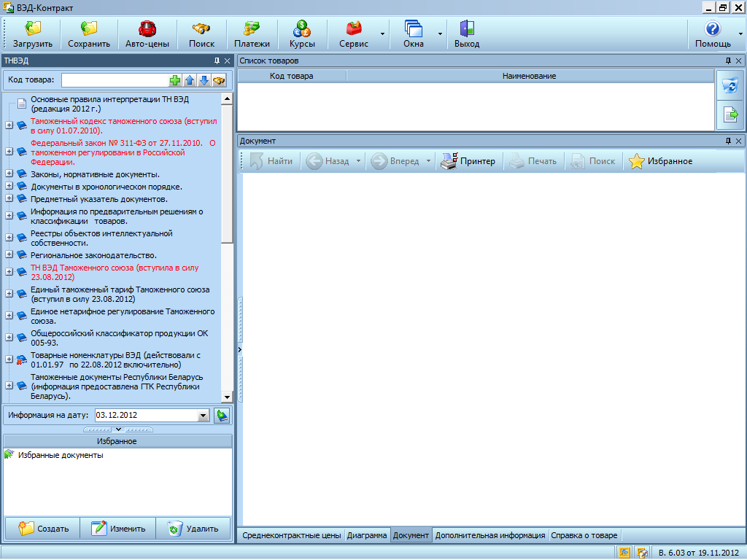Collapse the ТНВЭД side panel with the splitter arrow
The width and height of the screenshot is (747, 560).
coord(239,349)
